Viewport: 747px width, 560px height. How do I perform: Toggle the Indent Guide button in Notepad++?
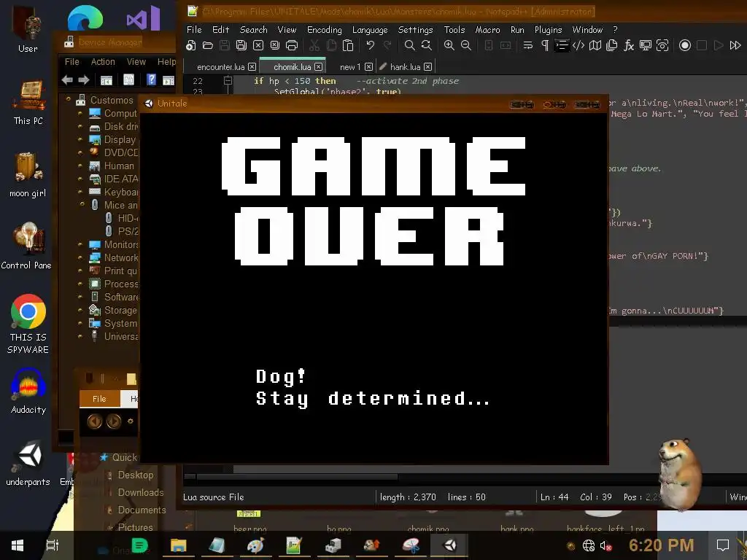[x=562, y=45]
